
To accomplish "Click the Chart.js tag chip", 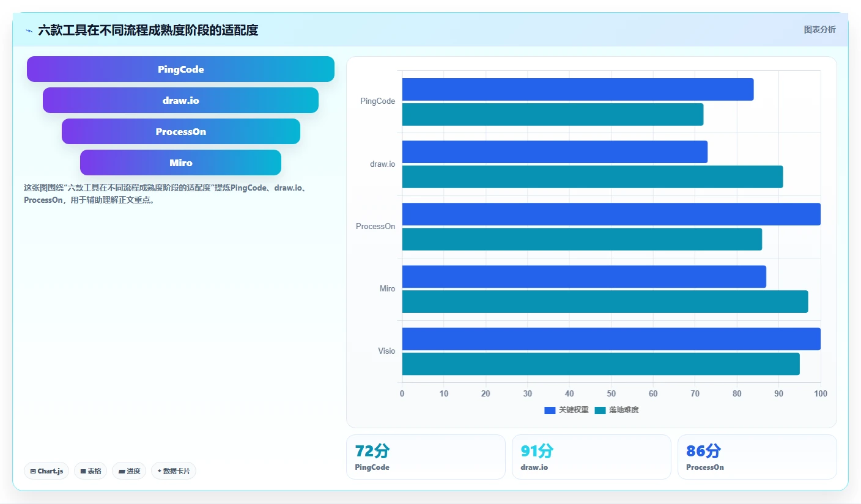I will click(46, 471).
